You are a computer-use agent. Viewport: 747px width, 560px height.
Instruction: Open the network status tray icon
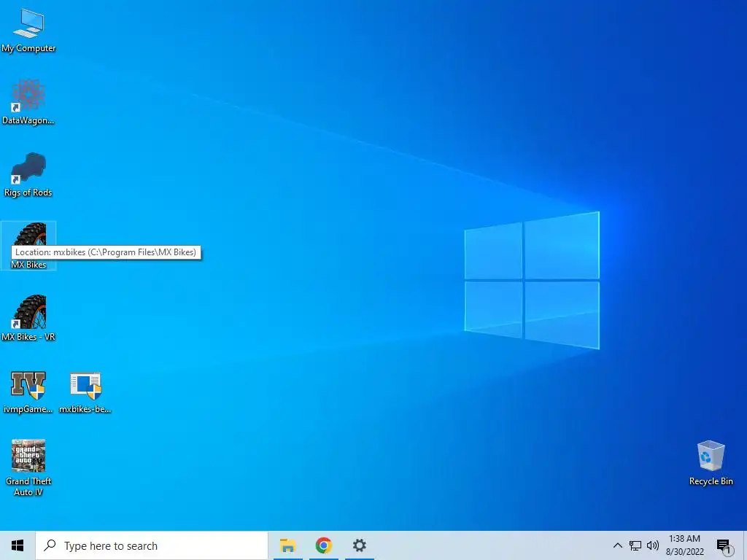pyautogui.click(x=635, y=545)
